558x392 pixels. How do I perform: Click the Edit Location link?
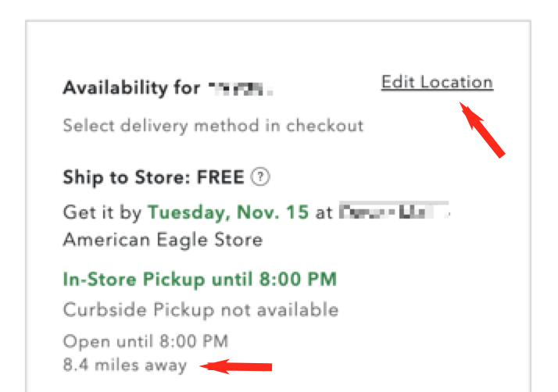pos(438,82)
